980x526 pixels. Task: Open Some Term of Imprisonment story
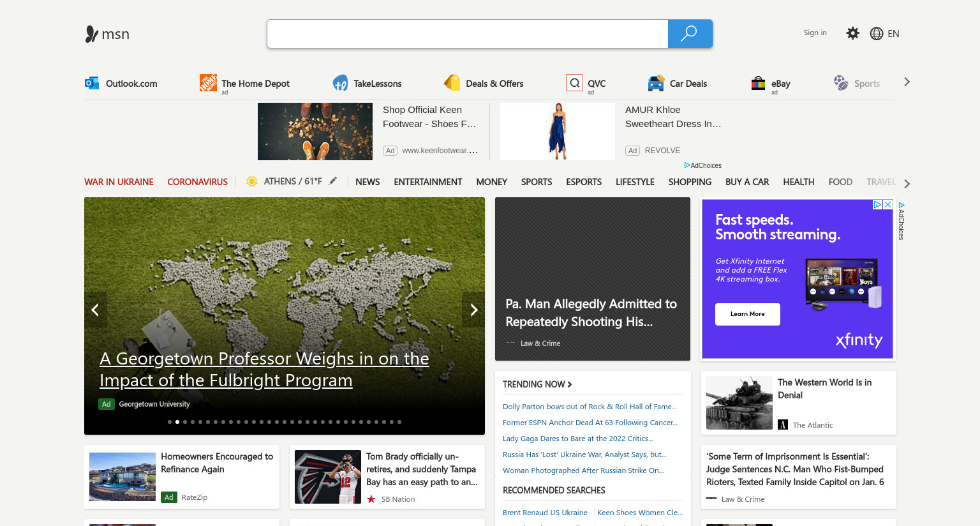(x=795, y=469)
